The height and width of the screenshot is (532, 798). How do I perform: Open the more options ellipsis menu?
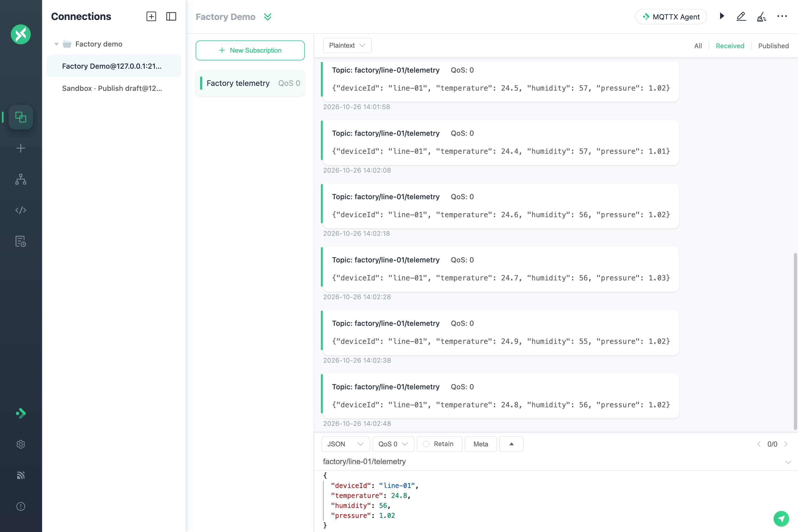pyautogui.click(x=782, y=16)
